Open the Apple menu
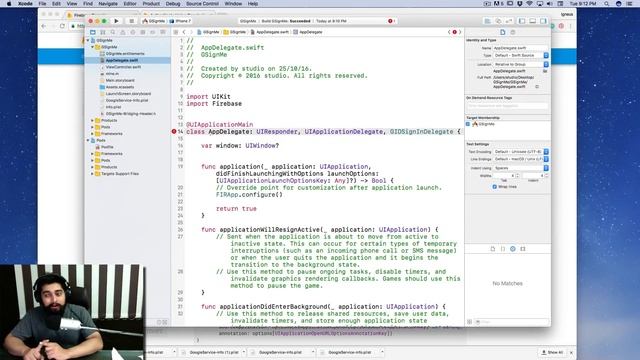640x360 pixels. [x=9, y=4]
